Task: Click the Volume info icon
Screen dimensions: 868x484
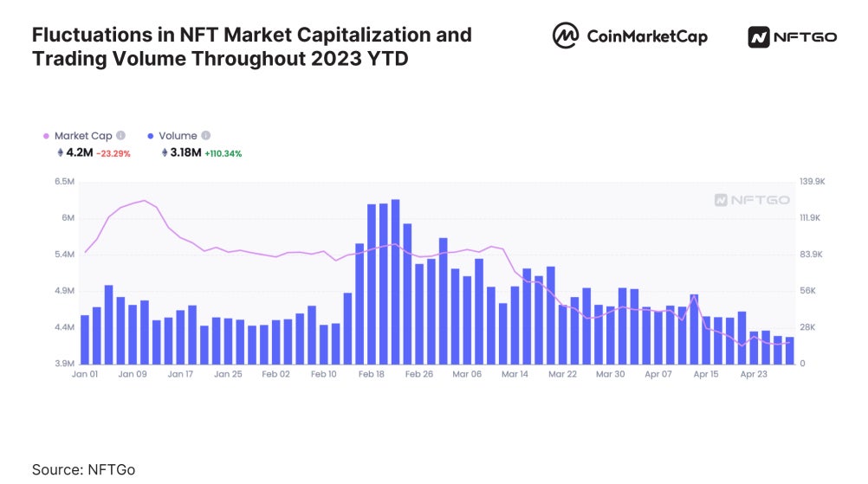Action: 205,136
